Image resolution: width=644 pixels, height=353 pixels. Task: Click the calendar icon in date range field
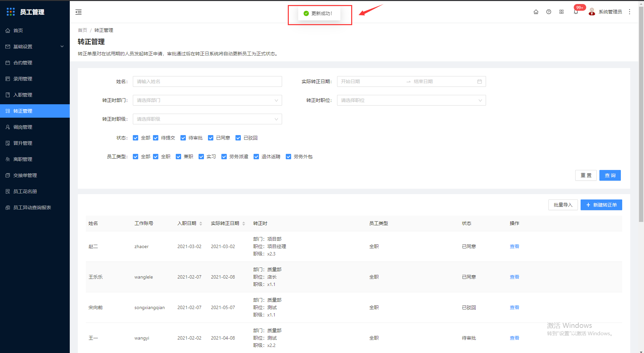pyautogui.click(x=480, y=81)
